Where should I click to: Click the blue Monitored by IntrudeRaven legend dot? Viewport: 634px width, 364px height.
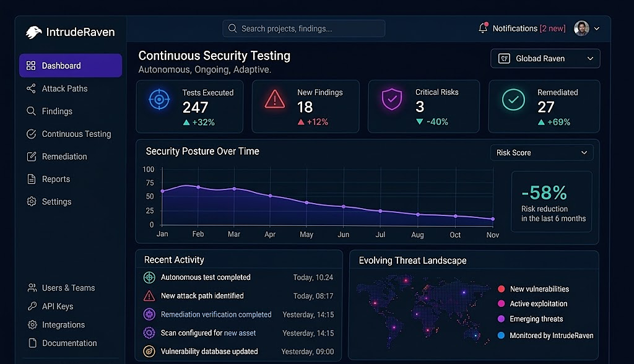pyautogui.click(x=502, y=336)
